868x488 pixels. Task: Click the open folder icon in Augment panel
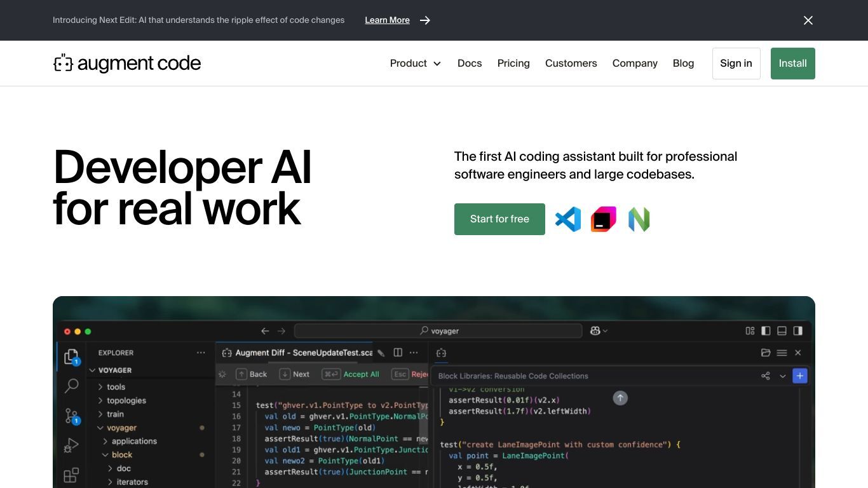(x=766, y=353)
